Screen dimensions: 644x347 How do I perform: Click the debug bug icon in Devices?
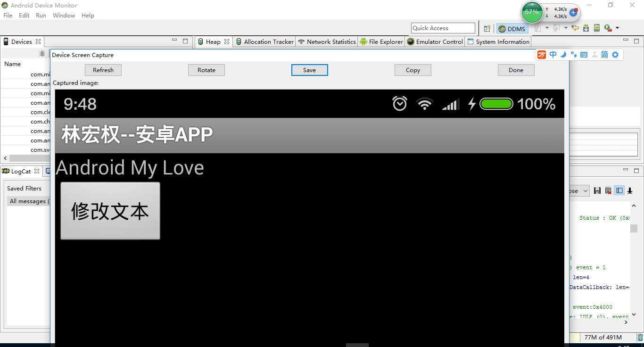coord(42,54)
